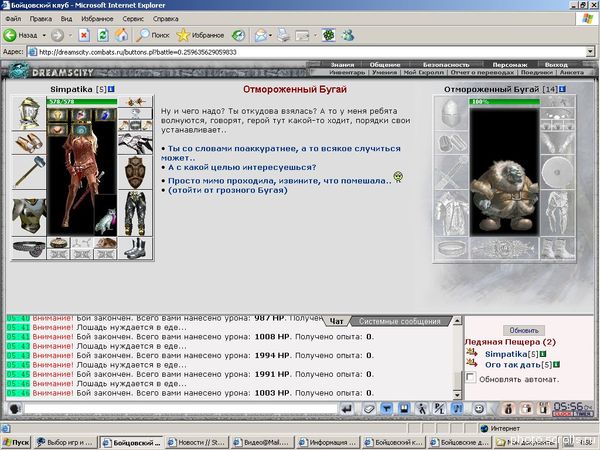Open the Умения submenu link

(x=384, y=72)
